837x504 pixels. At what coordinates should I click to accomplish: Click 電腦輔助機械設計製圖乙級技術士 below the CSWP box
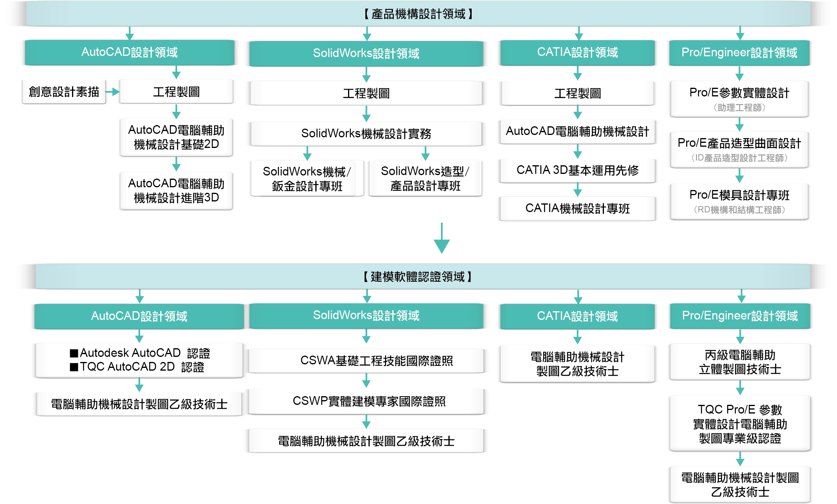tap(366, 441)
